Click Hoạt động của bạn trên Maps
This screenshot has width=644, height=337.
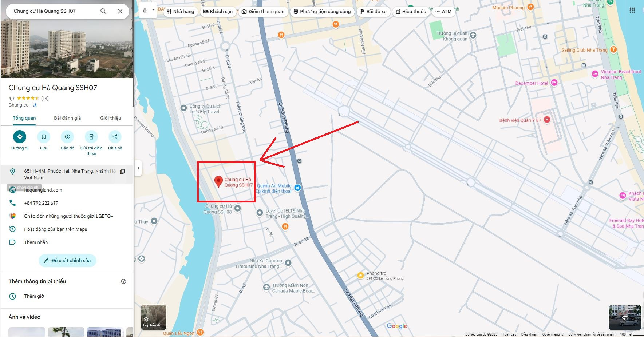(56, 229)
